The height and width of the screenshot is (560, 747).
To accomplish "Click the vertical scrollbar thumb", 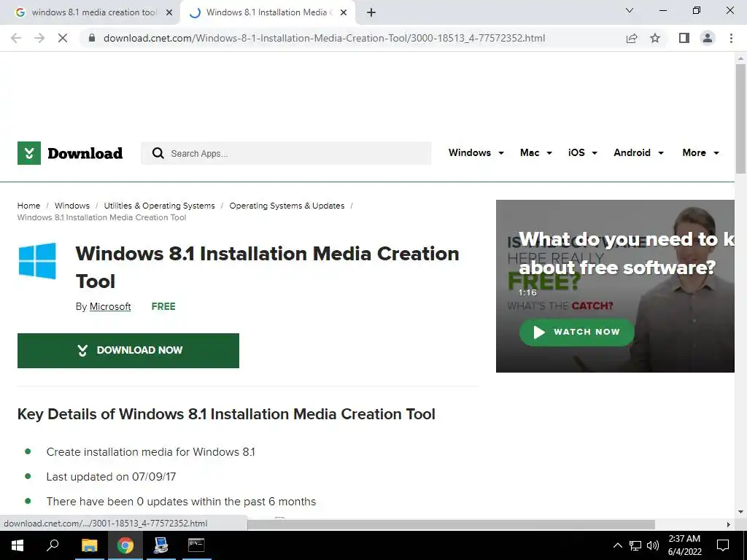I will [x=740, y=119].
